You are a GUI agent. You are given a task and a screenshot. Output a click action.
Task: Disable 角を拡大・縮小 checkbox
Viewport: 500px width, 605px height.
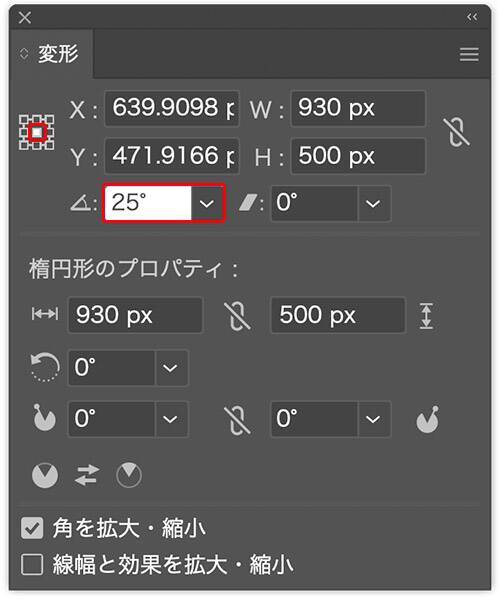32,528
